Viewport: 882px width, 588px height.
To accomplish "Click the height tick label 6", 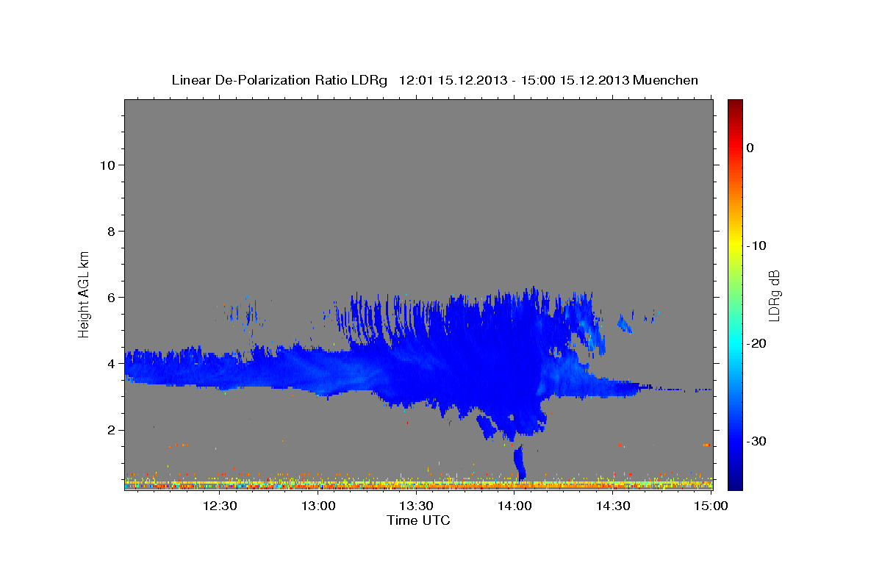I will tap(110, 298).
